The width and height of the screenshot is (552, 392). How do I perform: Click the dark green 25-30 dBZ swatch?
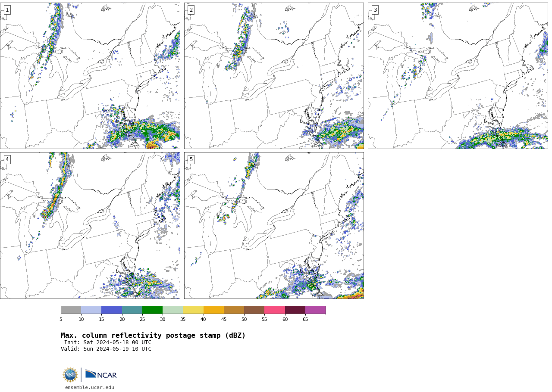152,310
